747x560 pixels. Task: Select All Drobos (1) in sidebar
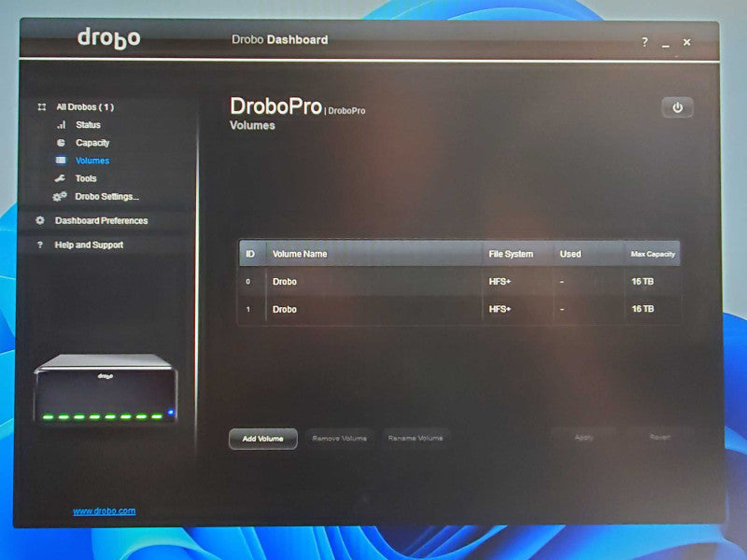click(85, 107)
